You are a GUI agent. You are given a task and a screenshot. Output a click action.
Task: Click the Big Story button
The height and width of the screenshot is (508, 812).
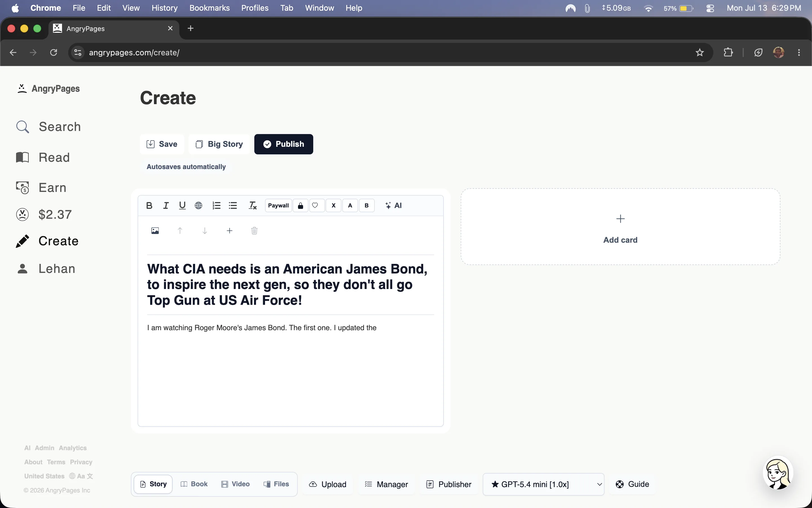pyautogui.click(x=219, y=144)
